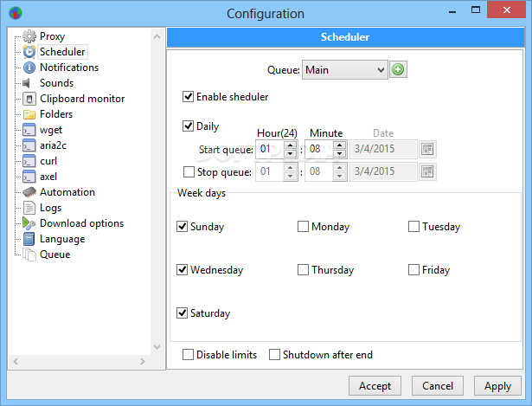Open calendar picker for Stop queue date

pyautogui.click(x=427, y=171)
